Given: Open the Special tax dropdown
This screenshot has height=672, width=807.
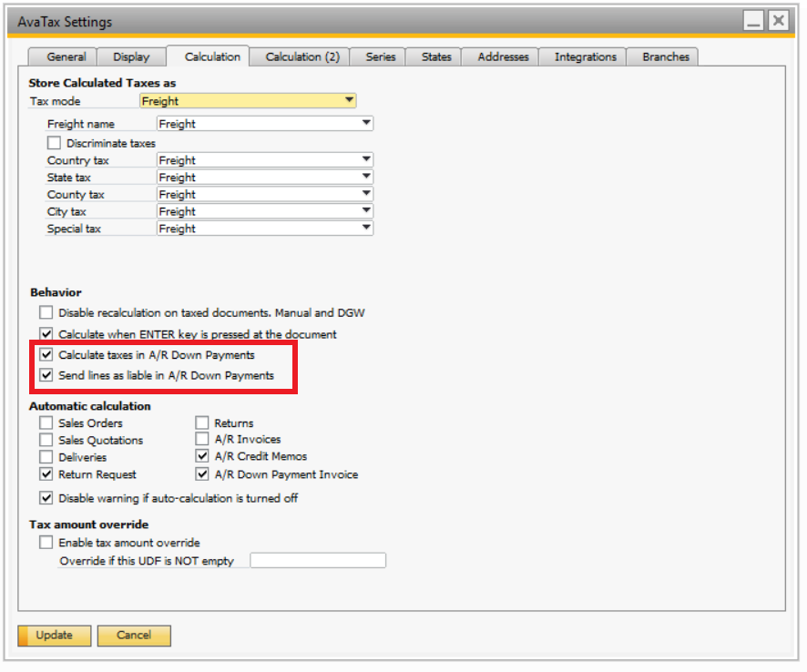Looking at the screenshot, I should pos(264,228).
